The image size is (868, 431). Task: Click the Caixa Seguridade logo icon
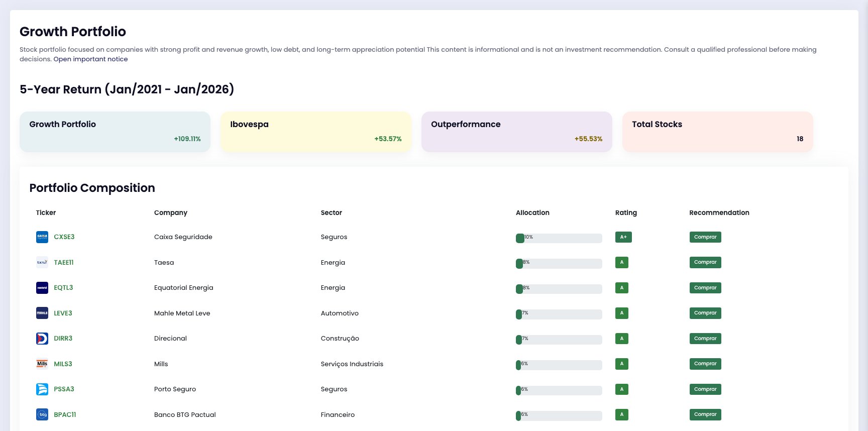tap(42, 237)
